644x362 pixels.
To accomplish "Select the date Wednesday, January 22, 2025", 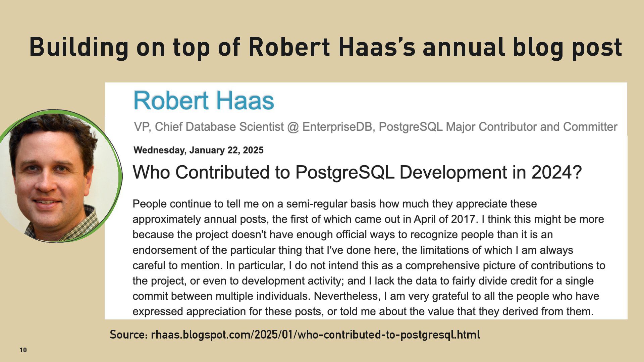I will (x=199, y=150).
